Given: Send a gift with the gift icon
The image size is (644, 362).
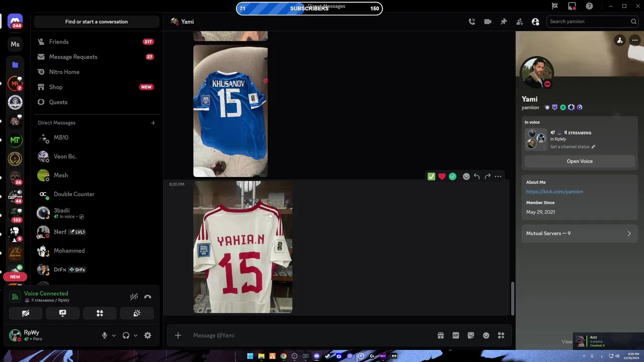Looking at the screenshot, I should [441, 335].
